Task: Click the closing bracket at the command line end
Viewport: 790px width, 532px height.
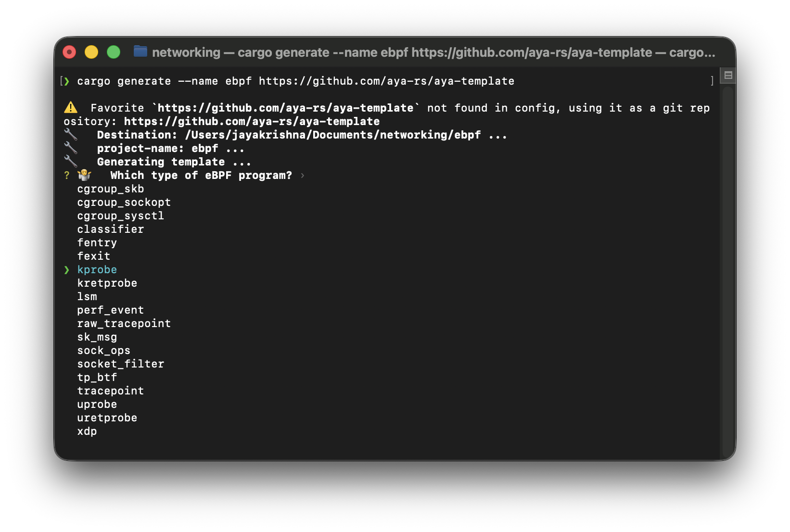Action: pos(712,81)
